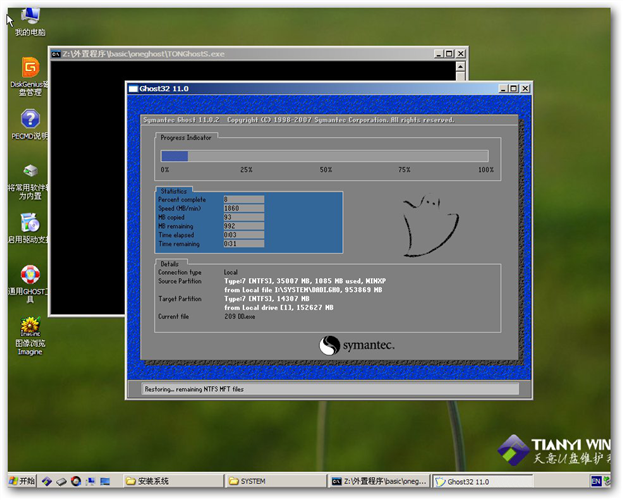623x500 pixels.
Task: Click the EN language indicator in tray
Action: coord(596,481)
